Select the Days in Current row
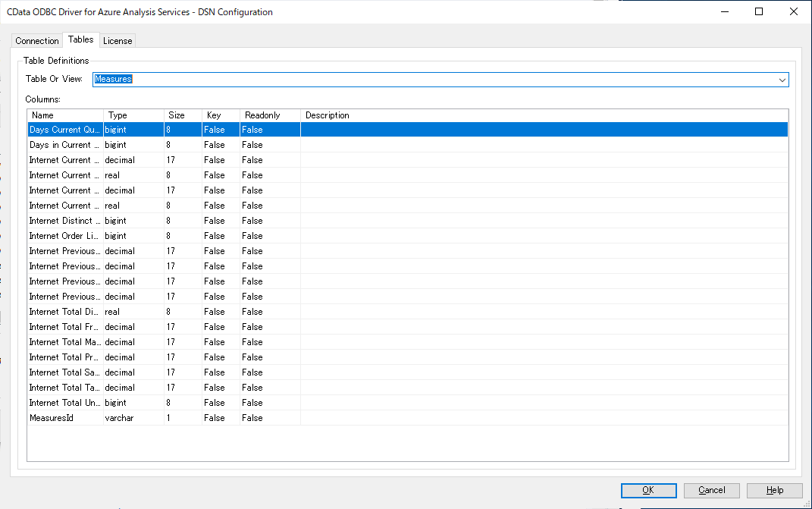The height and width of the screenshot is (509, 812). 408,145
